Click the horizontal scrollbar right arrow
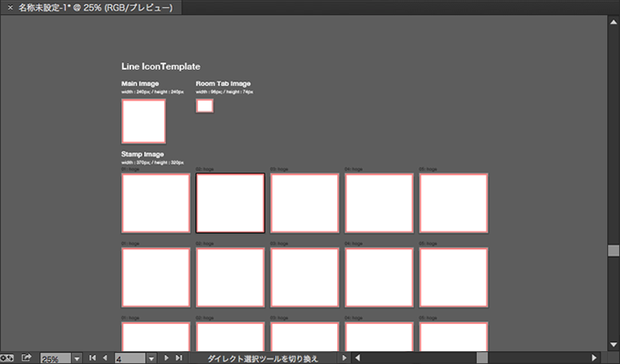The height and width of the screenshot is (364, 620). [594, 358]
